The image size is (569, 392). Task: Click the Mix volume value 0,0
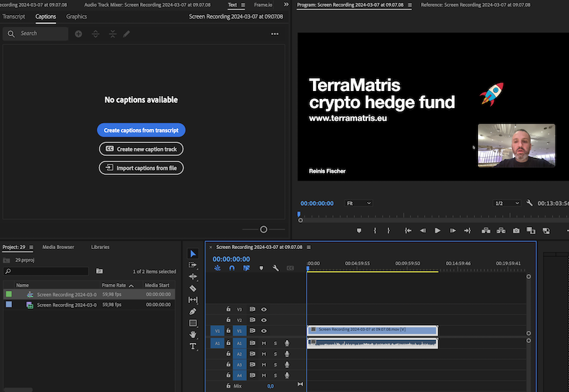270,386
